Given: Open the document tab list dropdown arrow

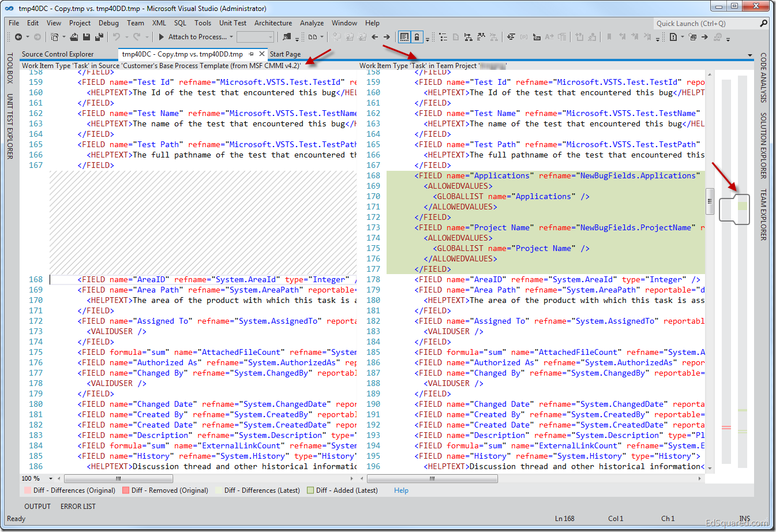Looking at the screenshot, I should [750, 55].
